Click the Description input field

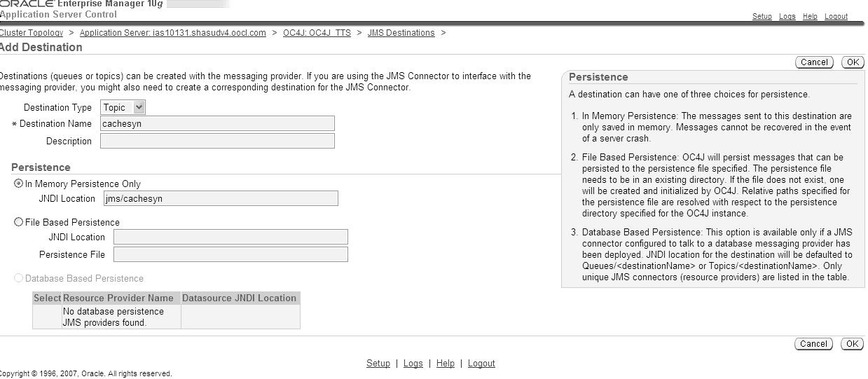point(217,140)
